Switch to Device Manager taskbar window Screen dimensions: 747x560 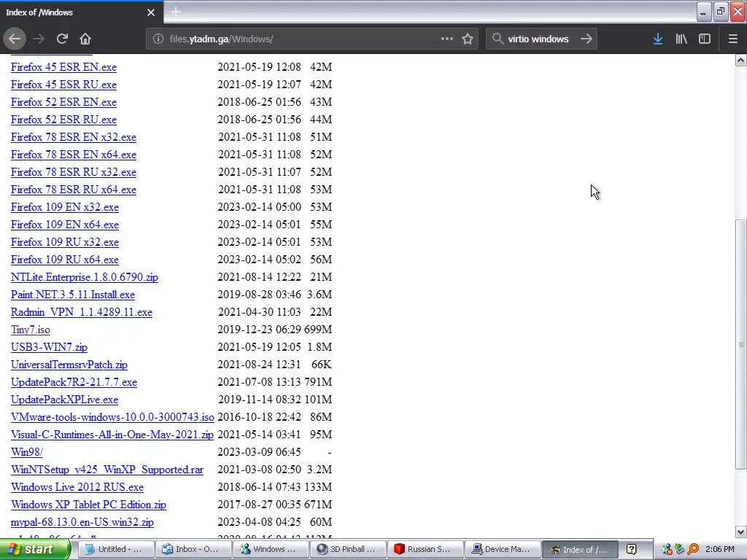click(503, 549)
